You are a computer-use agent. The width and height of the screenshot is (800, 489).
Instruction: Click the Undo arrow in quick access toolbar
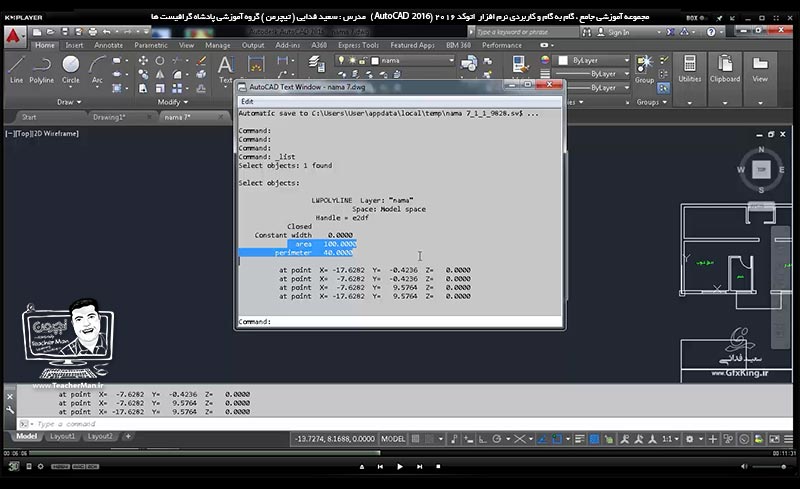[x=107, y=32]
